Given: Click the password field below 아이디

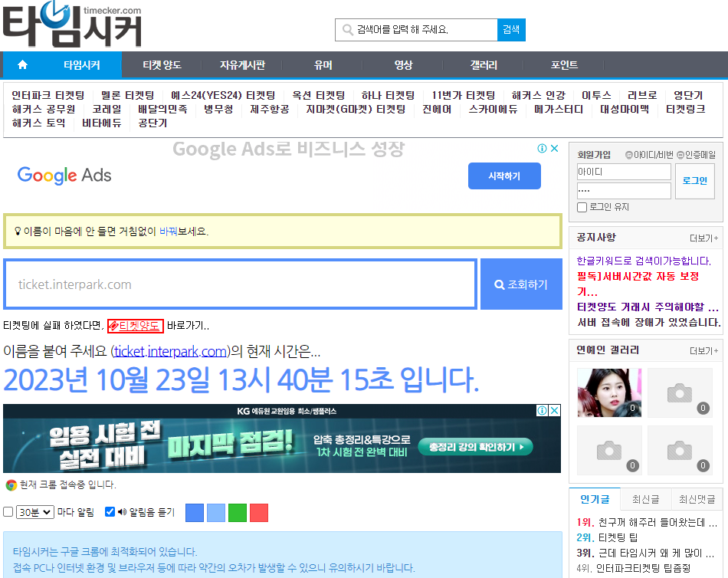Looking at the screenshot, I should pos(624,191).
